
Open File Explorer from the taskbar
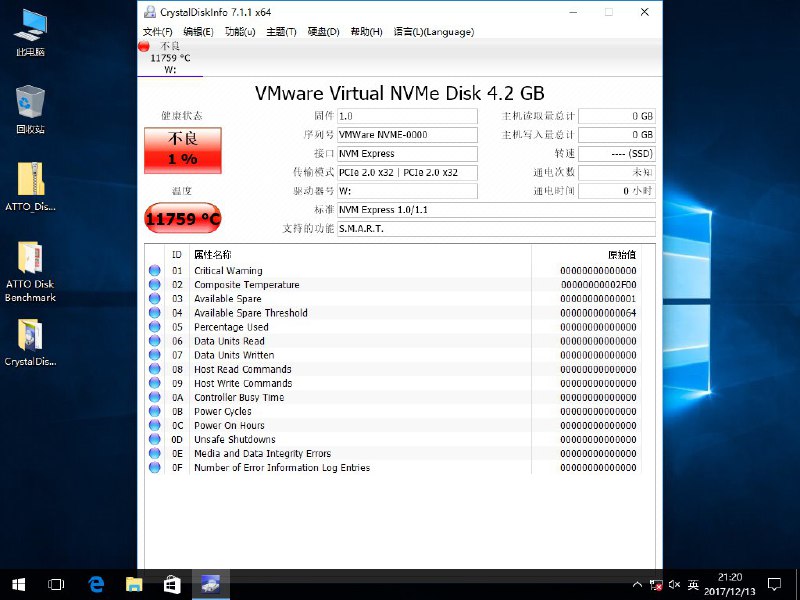coord(134,584)
